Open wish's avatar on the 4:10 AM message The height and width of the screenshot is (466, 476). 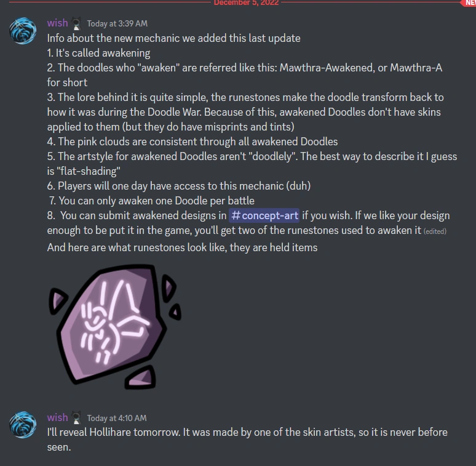[x=23, y=425]
